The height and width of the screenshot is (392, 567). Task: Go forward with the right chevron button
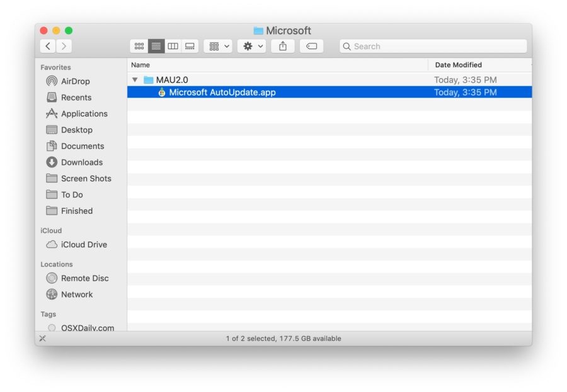click(x=64, y=46)
